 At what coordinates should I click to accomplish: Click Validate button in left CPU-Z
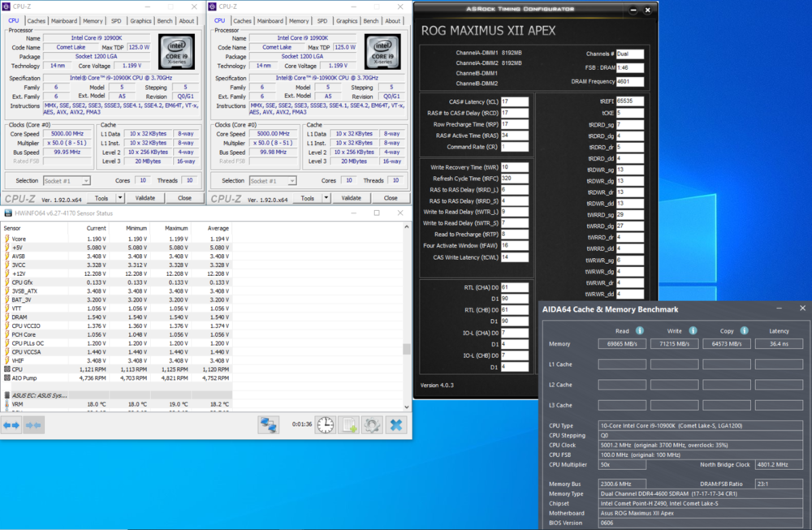145,198
